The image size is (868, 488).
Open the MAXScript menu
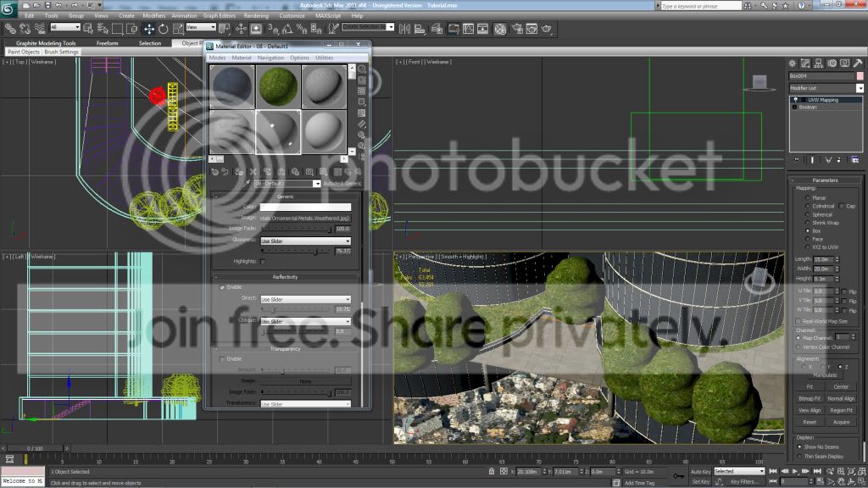pyautogui.click(x=328, y=15)
